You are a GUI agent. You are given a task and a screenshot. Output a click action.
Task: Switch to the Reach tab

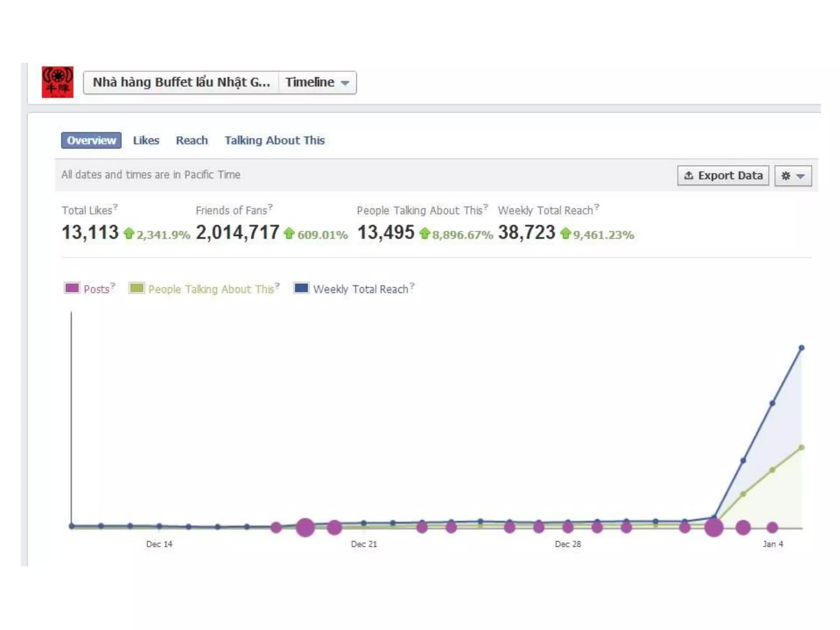click(192, 140)
